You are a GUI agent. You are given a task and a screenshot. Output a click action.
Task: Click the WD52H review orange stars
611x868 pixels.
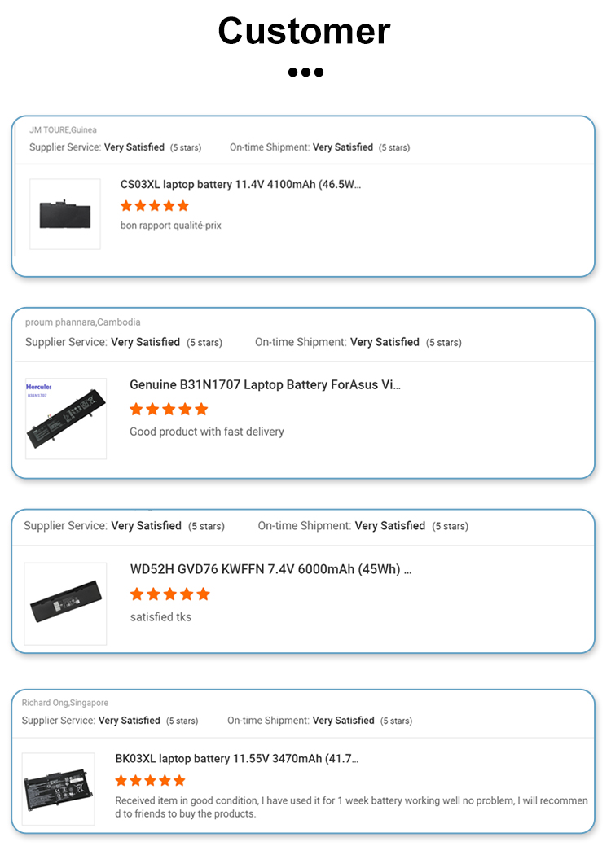click(x=169, y=594)
